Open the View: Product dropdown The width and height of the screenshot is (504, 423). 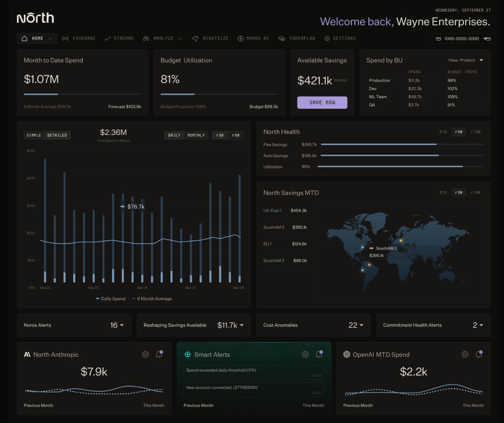pos(466,60)
